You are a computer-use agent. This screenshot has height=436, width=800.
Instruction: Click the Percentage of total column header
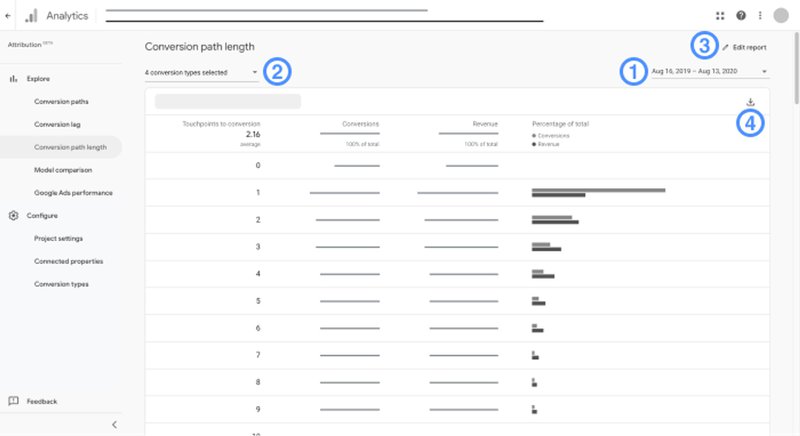point(560,124)
